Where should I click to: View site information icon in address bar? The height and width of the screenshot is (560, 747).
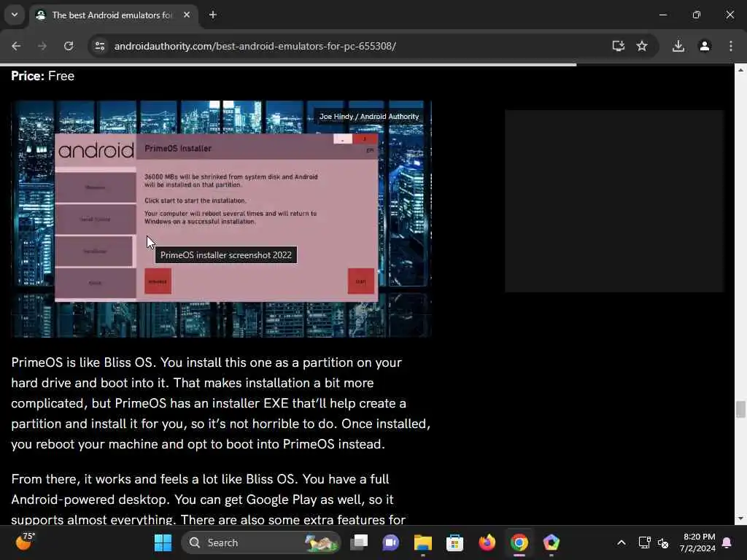click(99, 46)
